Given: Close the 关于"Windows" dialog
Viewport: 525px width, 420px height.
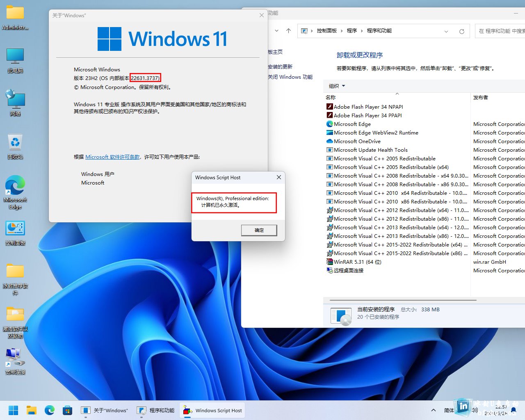Looking at the screenshot, I should tap(261, 15).
